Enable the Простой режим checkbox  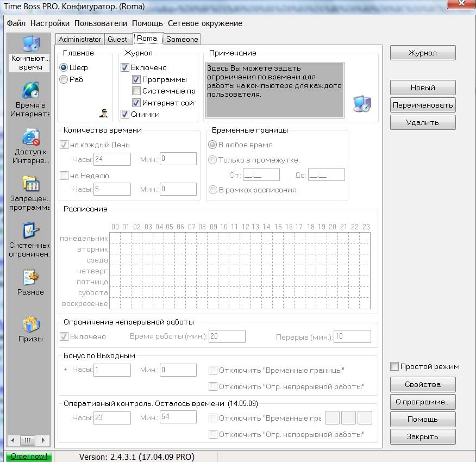click(x=394, y=366)
